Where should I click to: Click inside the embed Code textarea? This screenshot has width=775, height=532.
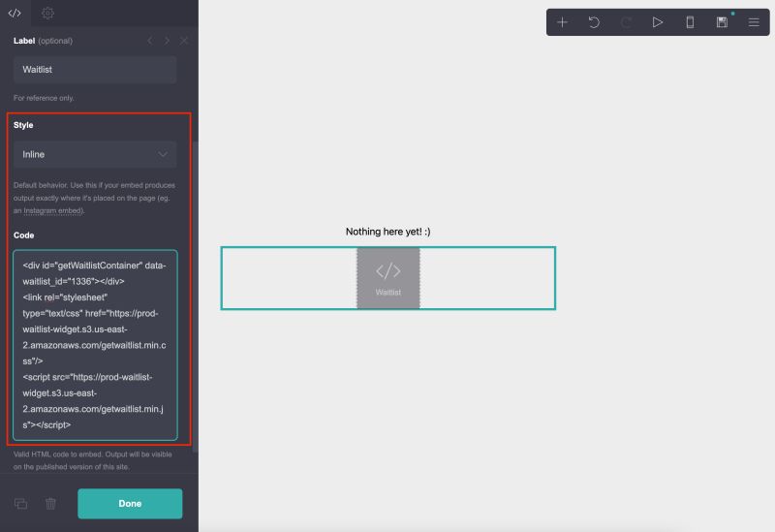[95, 345]
